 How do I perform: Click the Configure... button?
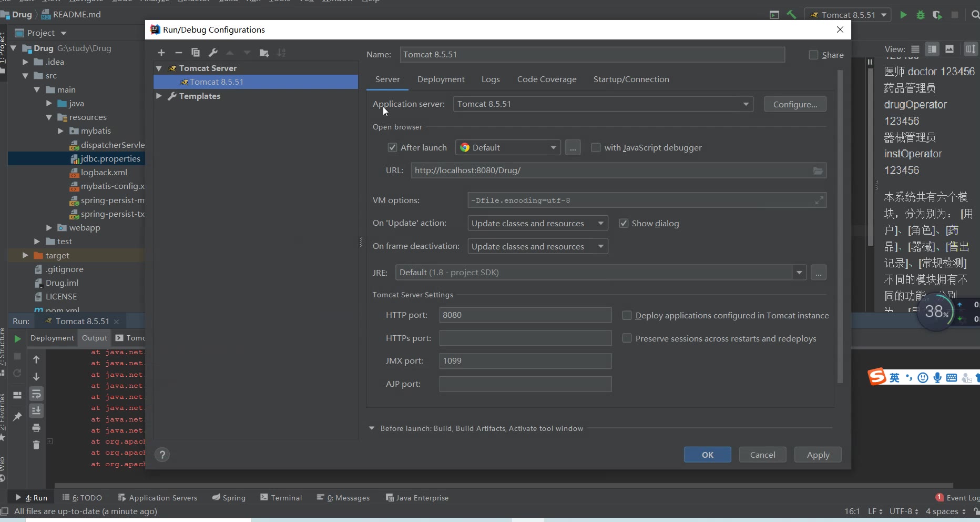795,104
